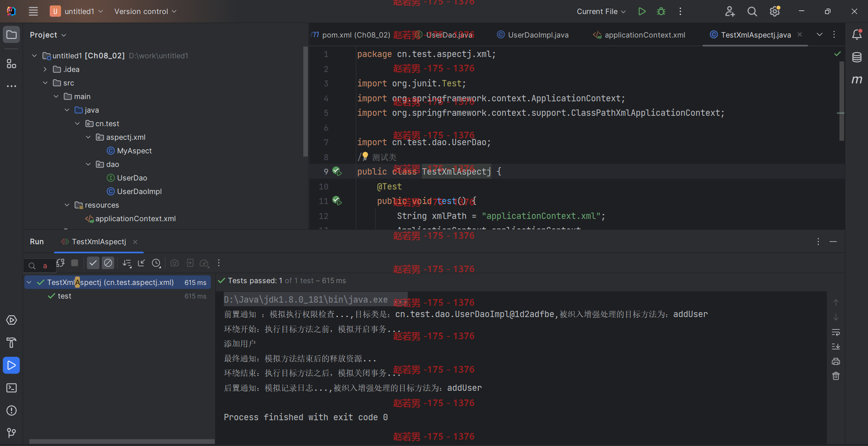Screen dimensions: 868x446
Task: Click the gutter run icon beside class TestXmlAspectj
Action: (337, 171)
